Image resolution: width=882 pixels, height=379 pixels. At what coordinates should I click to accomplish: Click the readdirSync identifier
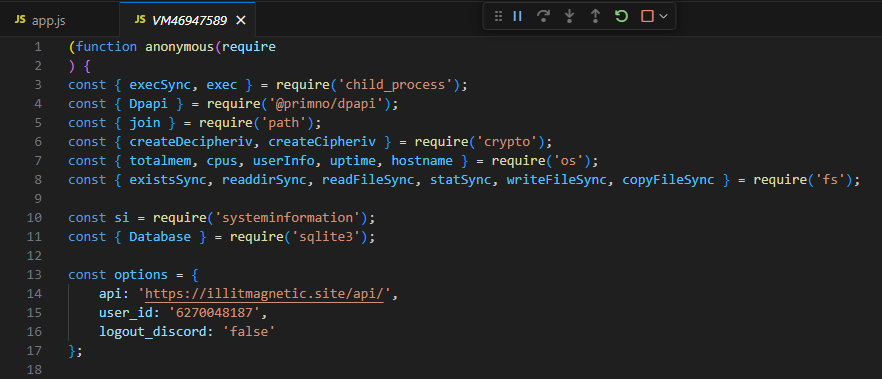(x=264, y=180)
